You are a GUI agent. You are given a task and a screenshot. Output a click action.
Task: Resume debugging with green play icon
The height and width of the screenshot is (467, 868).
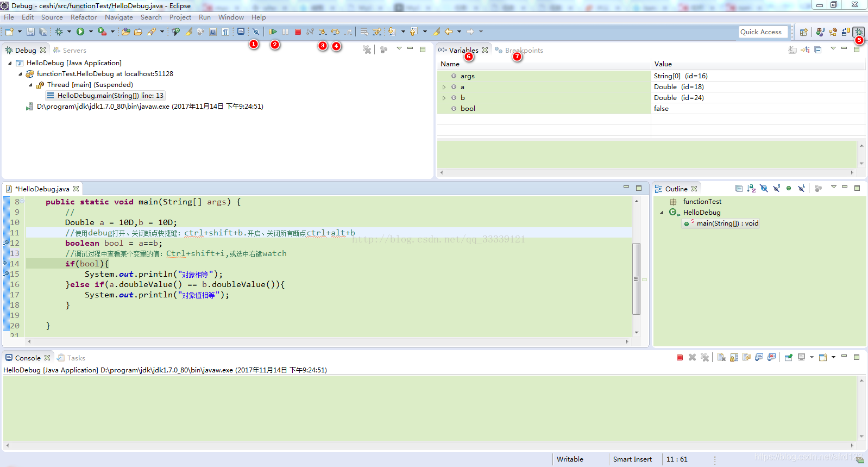click(x=273, y=32)
